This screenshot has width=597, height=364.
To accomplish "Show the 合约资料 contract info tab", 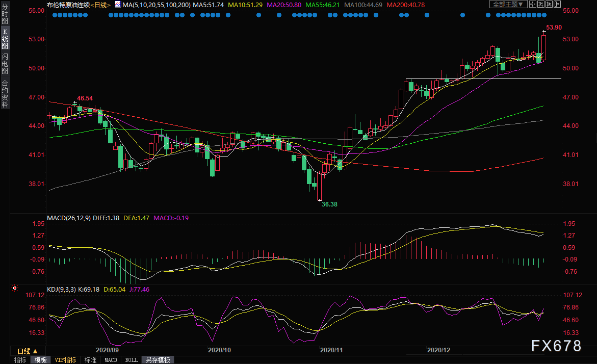I will pyautogui.click(x=5, y=93).
